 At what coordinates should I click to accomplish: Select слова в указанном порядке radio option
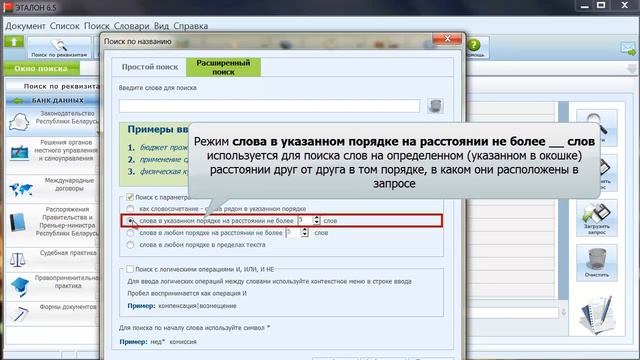pyautogui.click(x=130, y=220)
